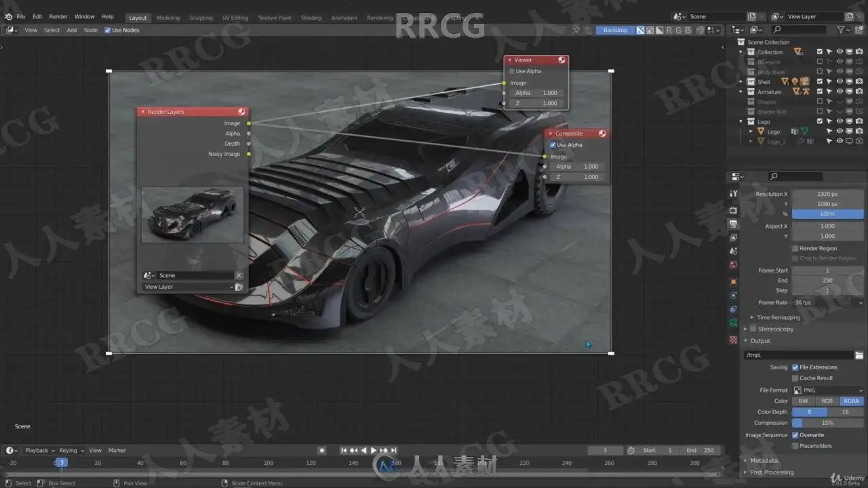Image resolution: width=868 pixels, height=488 pixels.
Task: Clear Scene from the Render Layers node
Action: point(239,275)
